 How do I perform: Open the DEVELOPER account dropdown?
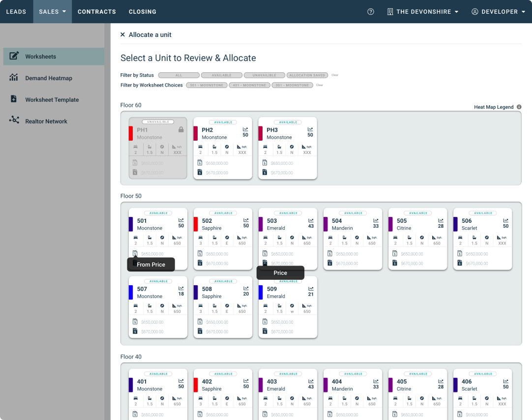click(x=499, y=11)
